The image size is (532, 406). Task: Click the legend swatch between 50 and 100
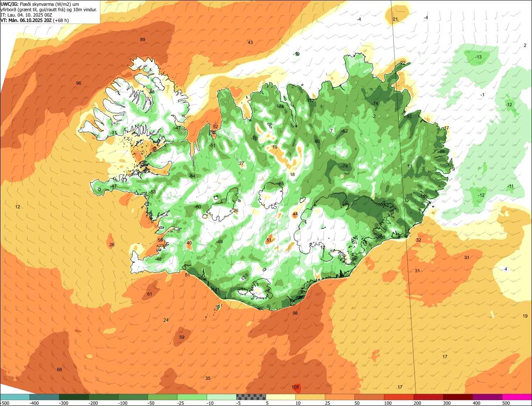click(x=369, y=397)
